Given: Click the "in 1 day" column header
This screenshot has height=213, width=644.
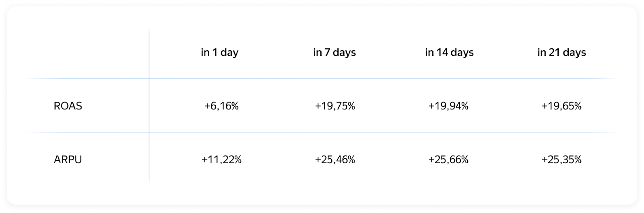Looking at the screenshot, I should [x=219, y=53].
